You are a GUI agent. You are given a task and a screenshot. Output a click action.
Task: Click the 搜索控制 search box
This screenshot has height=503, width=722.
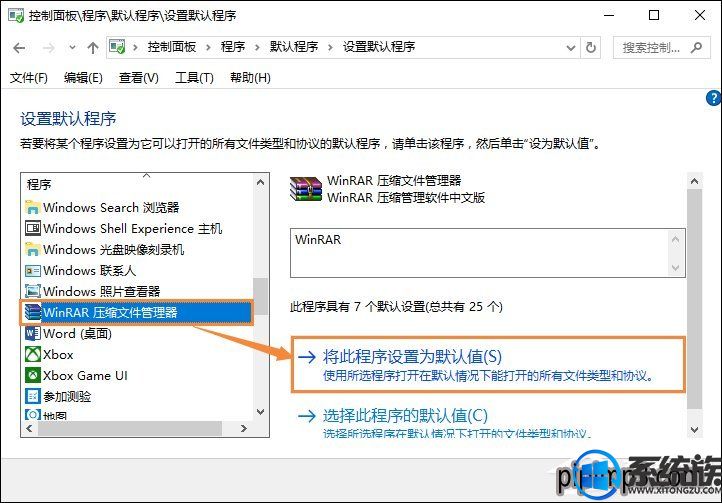click(x=661, y=47)
